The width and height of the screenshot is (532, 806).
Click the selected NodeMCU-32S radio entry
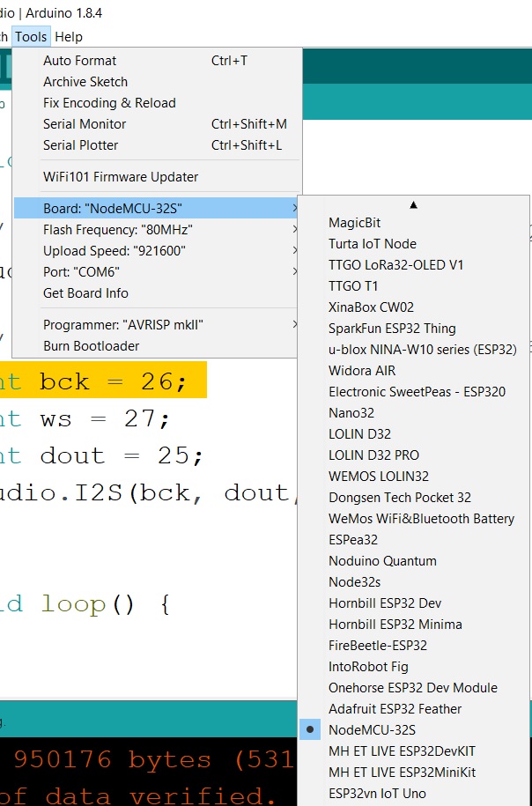[x=413, y=730]
